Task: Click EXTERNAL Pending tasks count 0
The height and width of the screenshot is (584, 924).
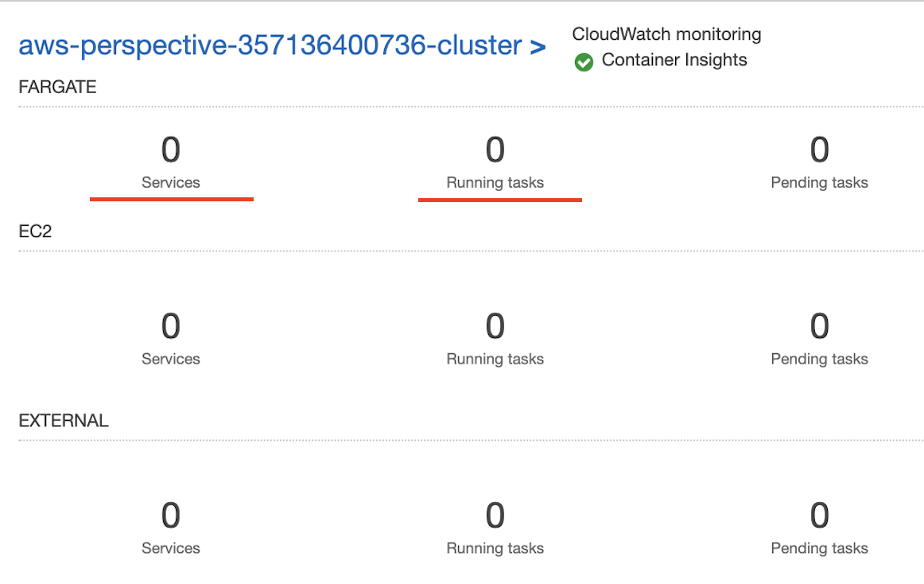Action: [820, 516]
